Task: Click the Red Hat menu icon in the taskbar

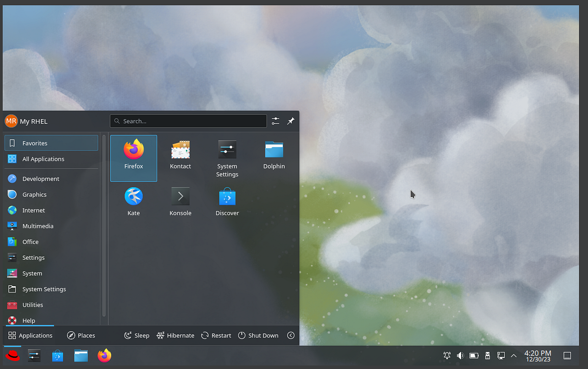Action: (12, 355)
